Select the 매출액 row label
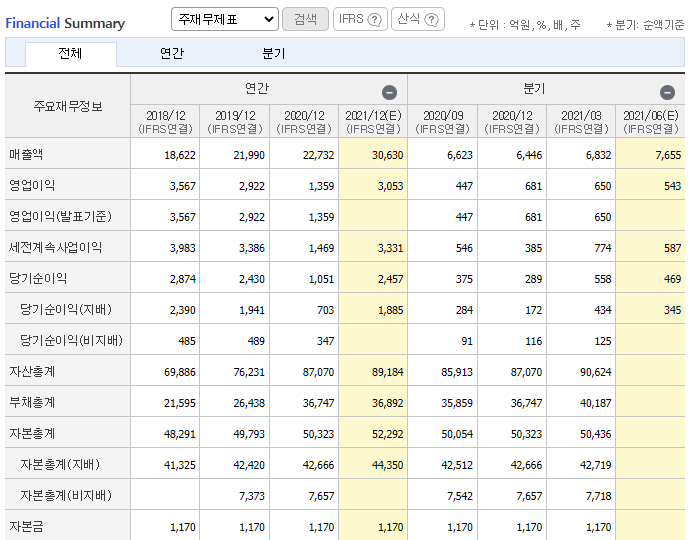The height and width of the screenshot is (540, 693). [27, 154]
